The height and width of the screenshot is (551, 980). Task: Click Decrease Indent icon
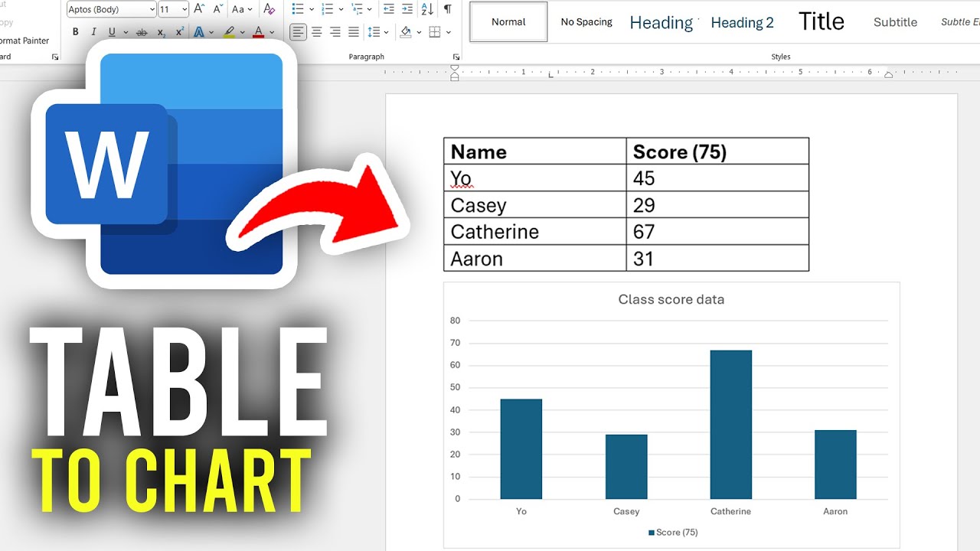tap(389, 9)
